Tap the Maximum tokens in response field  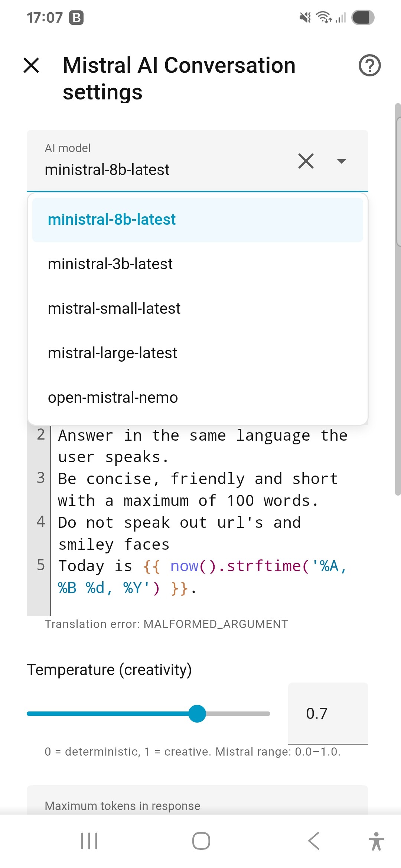tap(198, 800)
